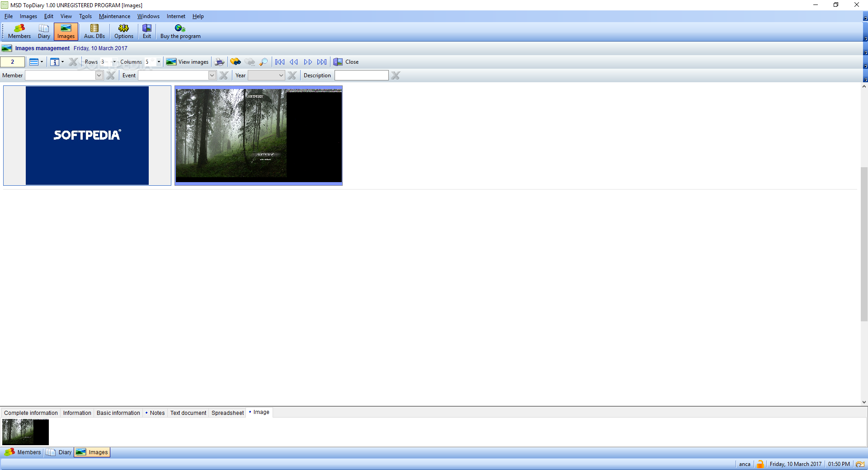
Task: Switch to Diary window tab at bottom
Action: tap(59, 452)
